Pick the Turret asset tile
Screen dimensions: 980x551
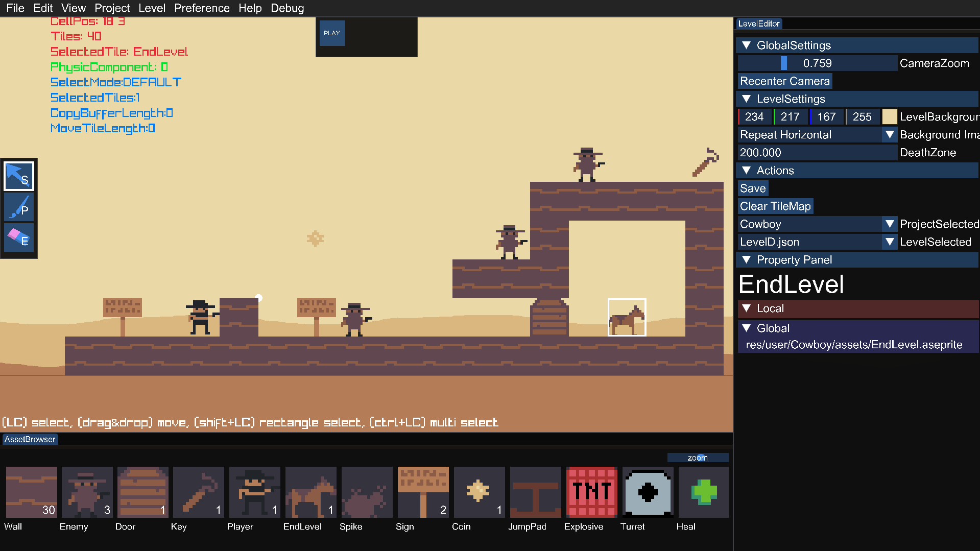[648, 492]
